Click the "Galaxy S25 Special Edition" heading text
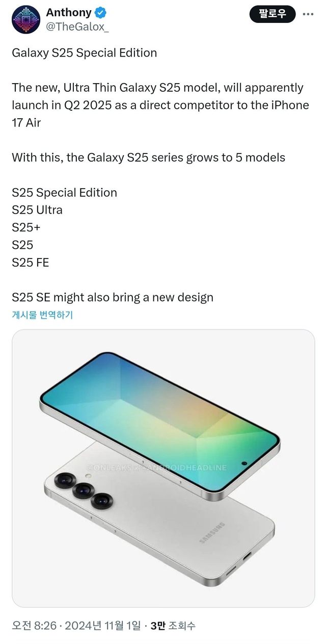This screenshot has height=644, width=326. (x=85, y=53)
